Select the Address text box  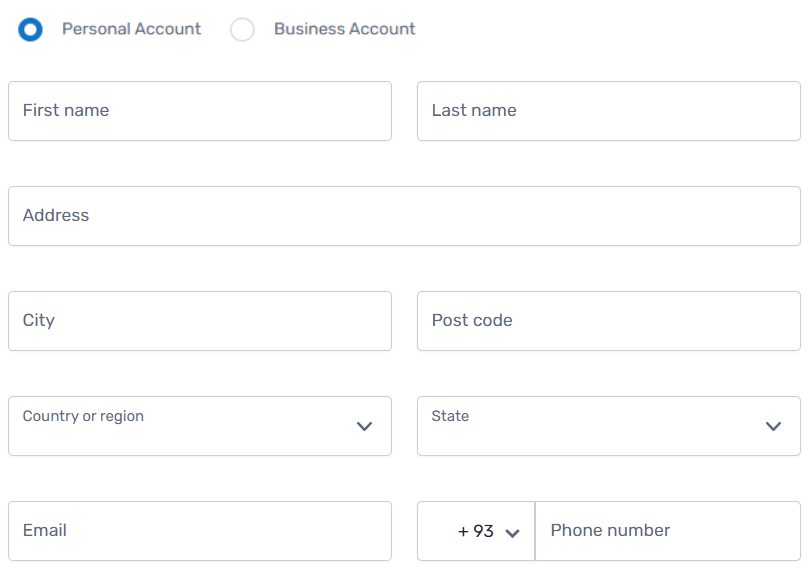(x=404, y=216)
